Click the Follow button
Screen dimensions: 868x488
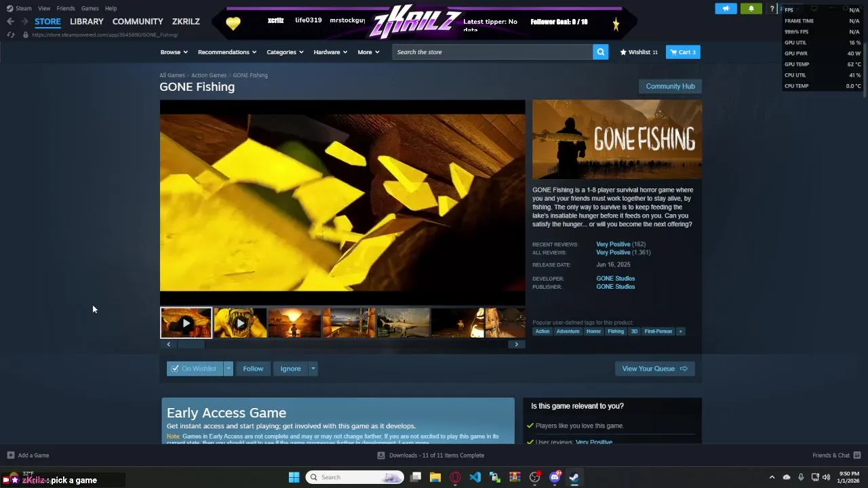253,369
